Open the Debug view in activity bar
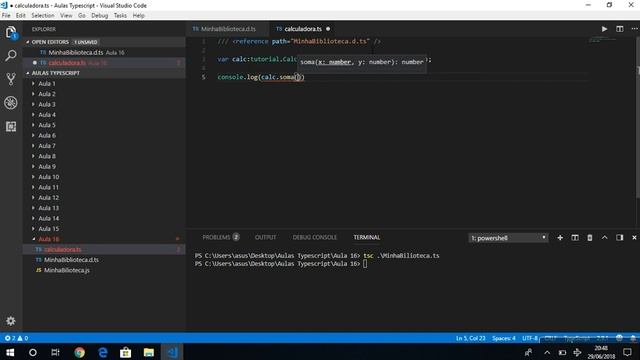The width and height of the screenshot is (640, 360). pos(11,102)
